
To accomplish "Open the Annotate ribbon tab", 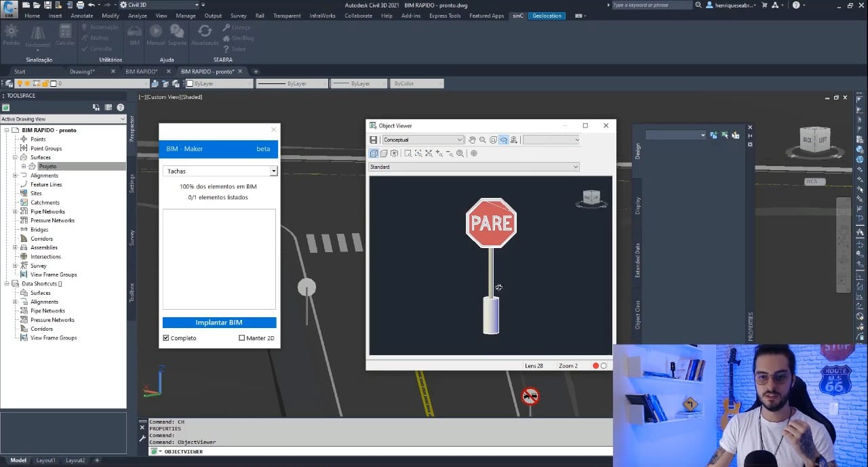I will (x=82, y=16).
